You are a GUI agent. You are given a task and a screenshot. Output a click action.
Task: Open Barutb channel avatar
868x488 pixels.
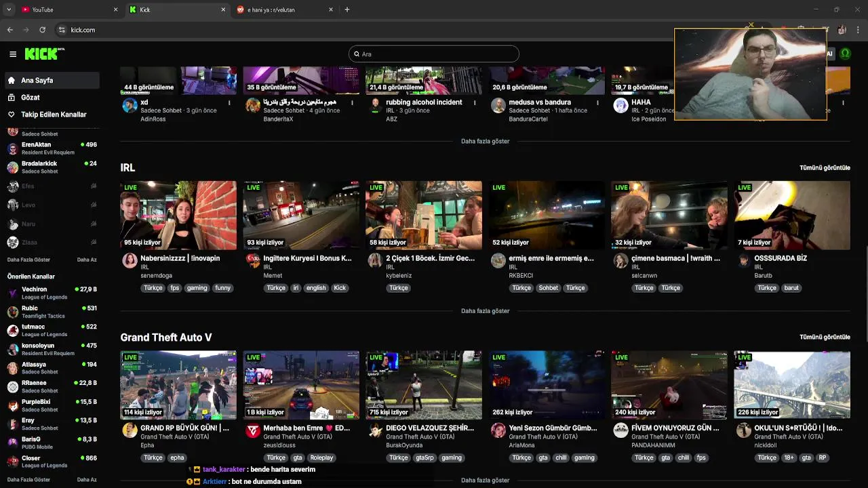pyautogui.click(x=743, y=261)
